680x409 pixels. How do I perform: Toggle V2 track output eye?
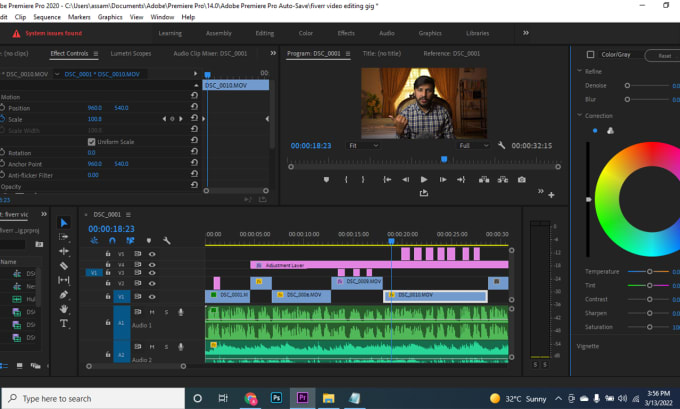152,283
